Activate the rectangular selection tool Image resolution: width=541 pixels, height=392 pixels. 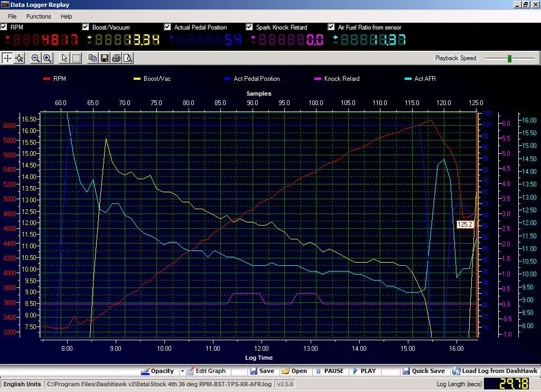[76, 58]
